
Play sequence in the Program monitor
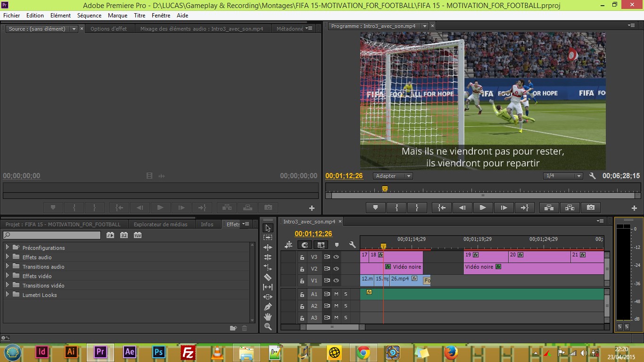483,207
